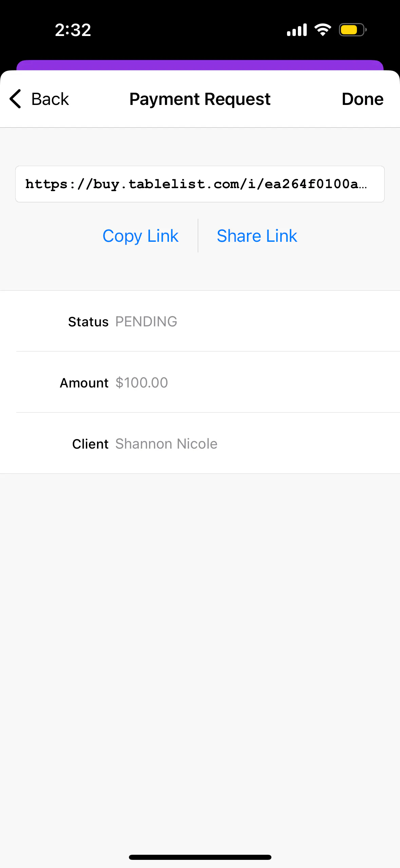Select the $100.00 amount value

(x=141, y=383)
